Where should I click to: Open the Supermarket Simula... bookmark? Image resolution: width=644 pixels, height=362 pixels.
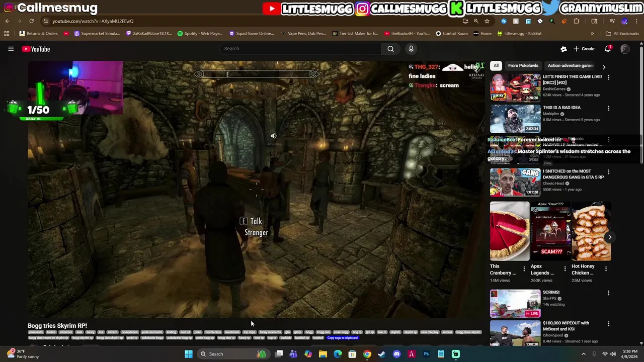(97, 33)
